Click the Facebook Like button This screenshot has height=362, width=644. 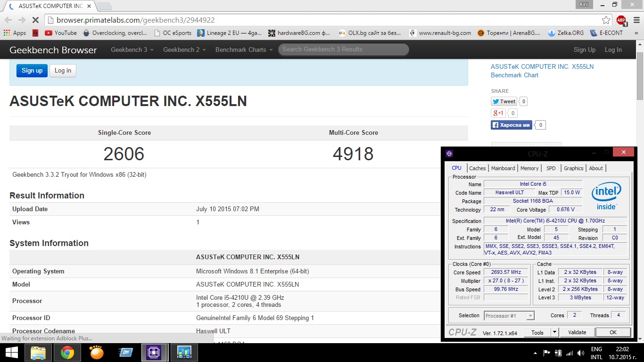click(x=512, y=125)
